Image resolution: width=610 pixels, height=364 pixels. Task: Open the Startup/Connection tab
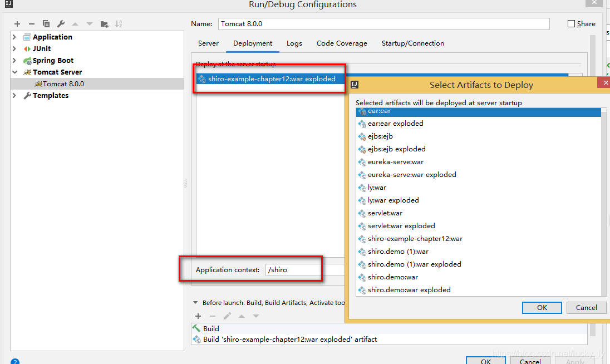coord(413,43)
